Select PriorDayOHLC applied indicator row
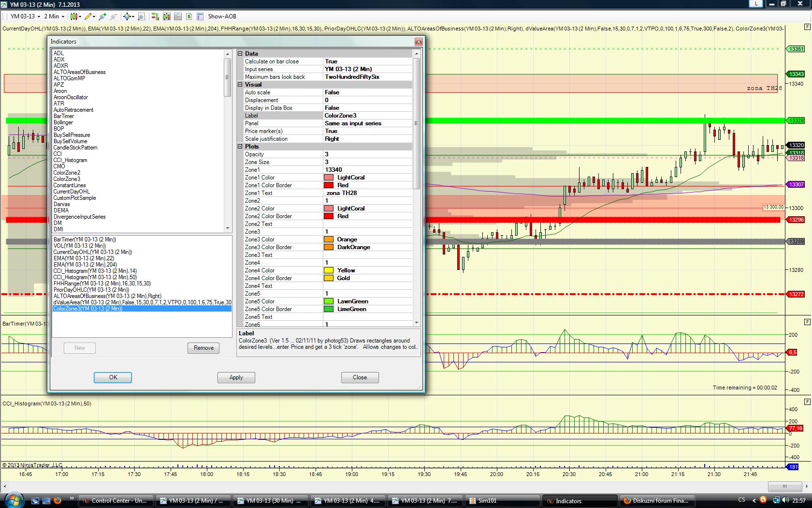Image resolution: width=812 pixels, height=508 pixels. point(91,290)
